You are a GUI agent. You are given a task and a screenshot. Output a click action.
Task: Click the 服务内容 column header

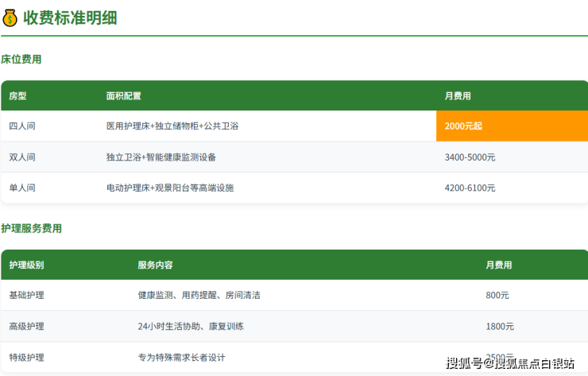click(155, 265)
